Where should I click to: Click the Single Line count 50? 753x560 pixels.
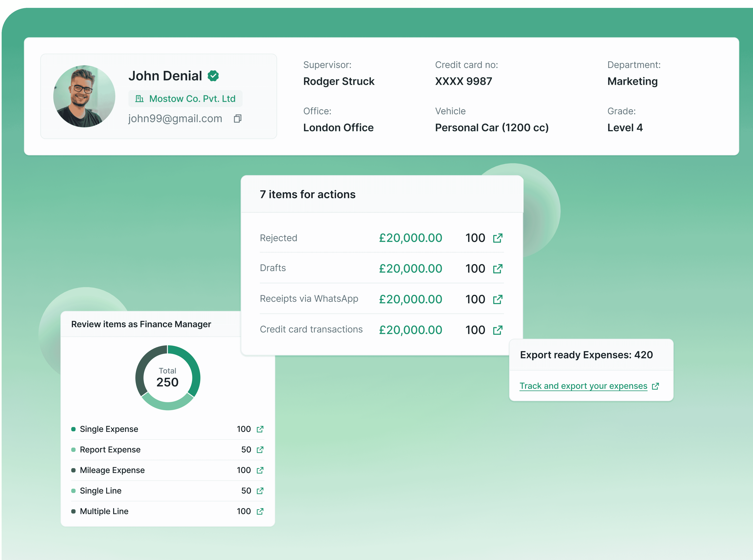point(246,491)
